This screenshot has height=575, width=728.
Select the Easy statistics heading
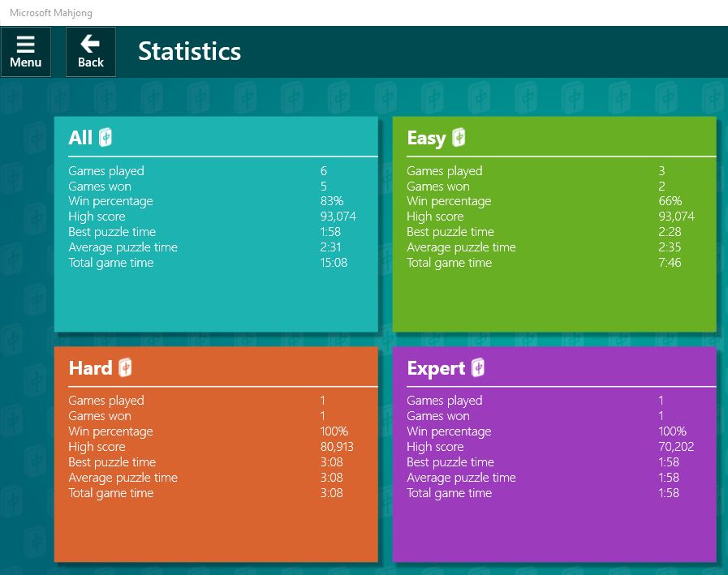(x=426, y=138)
